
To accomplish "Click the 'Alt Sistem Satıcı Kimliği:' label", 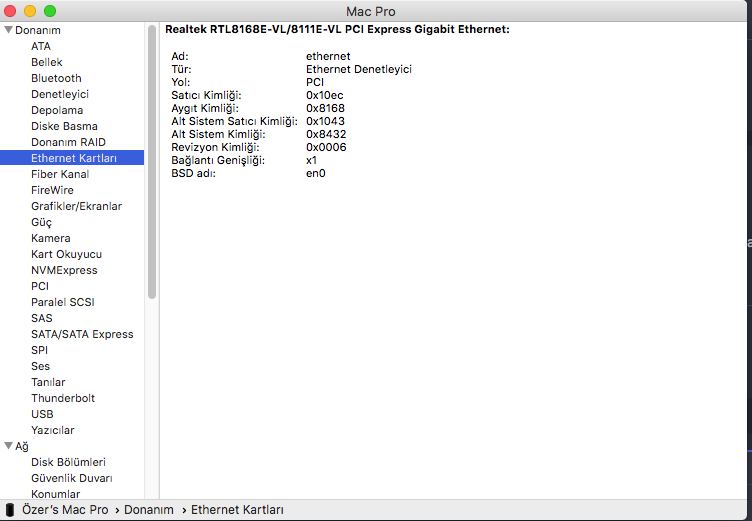I will pyautogui.click(x=235, y=121).
